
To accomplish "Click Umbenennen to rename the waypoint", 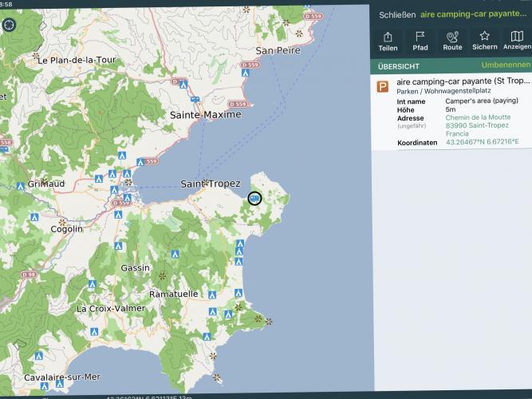I will click(506, 65).
